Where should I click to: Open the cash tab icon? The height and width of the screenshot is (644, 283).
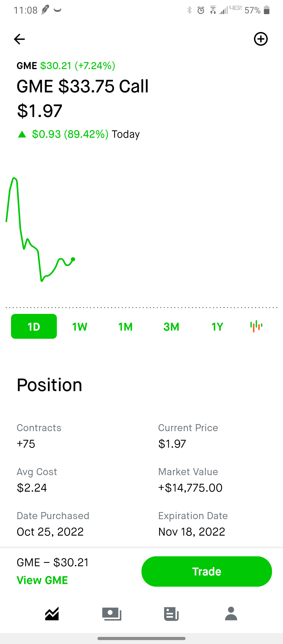pos(112,614)
